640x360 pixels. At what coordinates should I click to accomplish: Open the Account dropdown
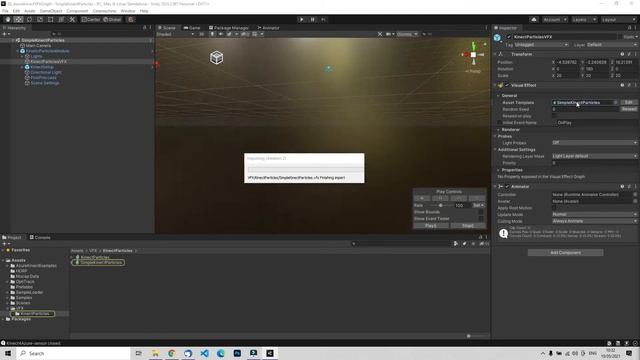(x=554, y=20)
